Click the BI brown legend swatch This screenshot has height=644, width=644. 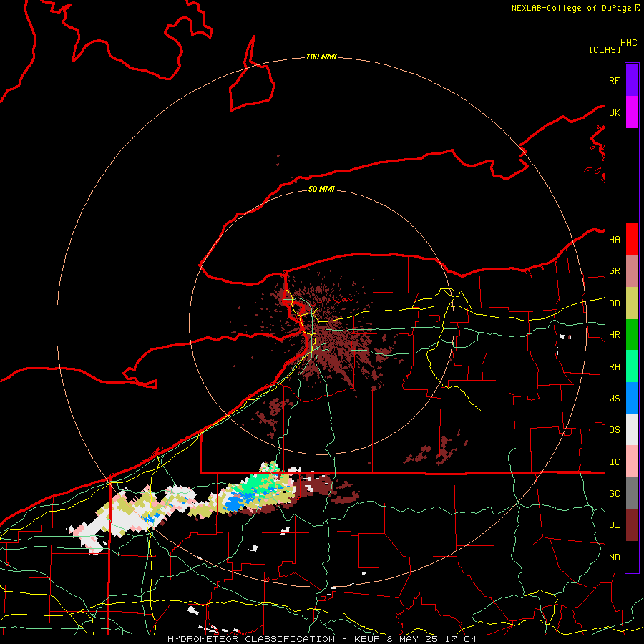pyautogui.click(x=632, y=525)
